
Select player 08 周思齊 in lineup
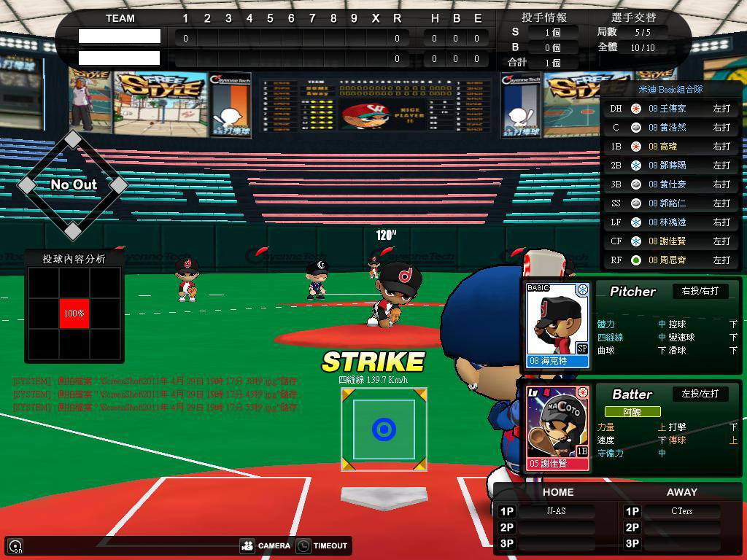(x=667, y=260)
